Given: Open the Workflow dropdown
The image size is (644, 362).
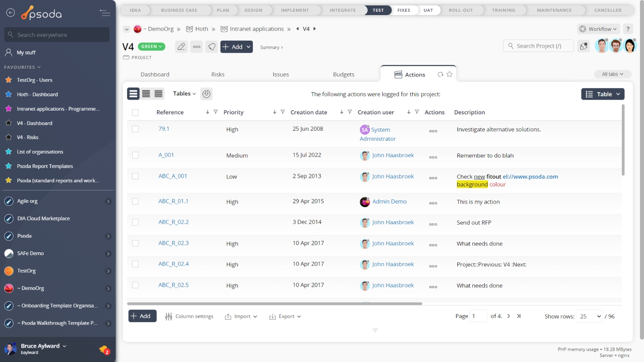Looking at the screenshot, I should 598,29.
